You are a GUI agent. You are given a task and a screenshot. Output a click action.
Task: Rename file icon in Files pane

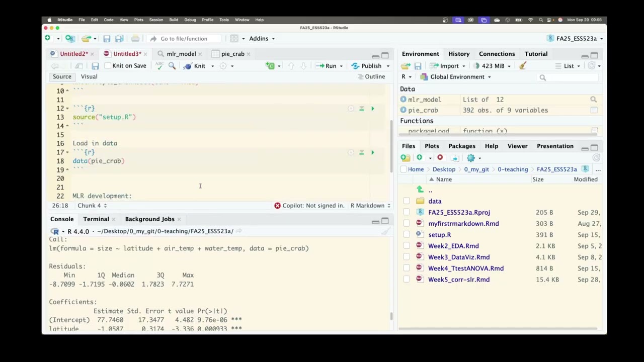455,158
